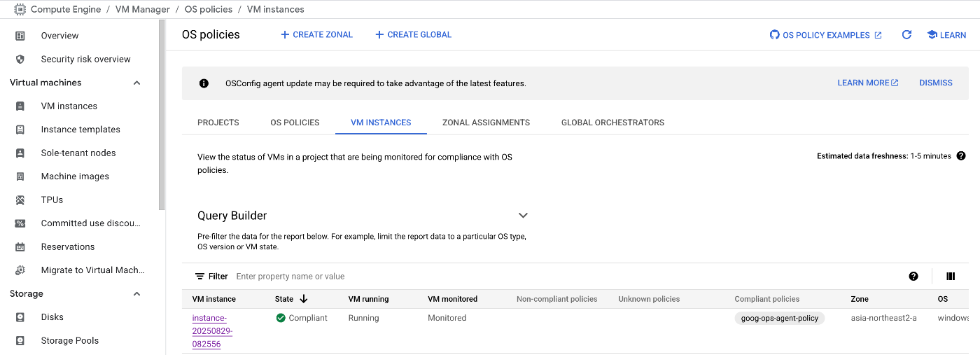Click OS policies in the breadcrumb

[209, 10]
